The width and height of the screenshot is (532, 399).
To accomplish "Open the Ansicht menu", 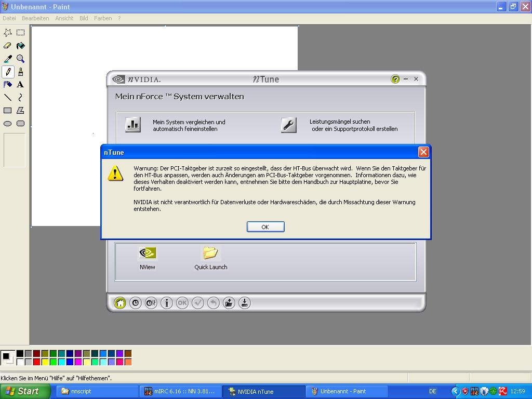I will pyautogui.click(x=64, y=18).
